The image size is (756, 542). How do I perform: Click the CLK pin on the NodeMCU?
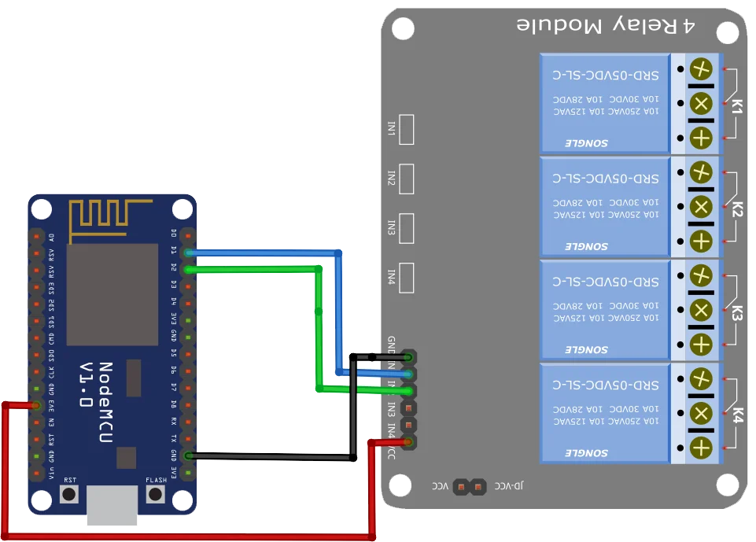pos(37,371)
